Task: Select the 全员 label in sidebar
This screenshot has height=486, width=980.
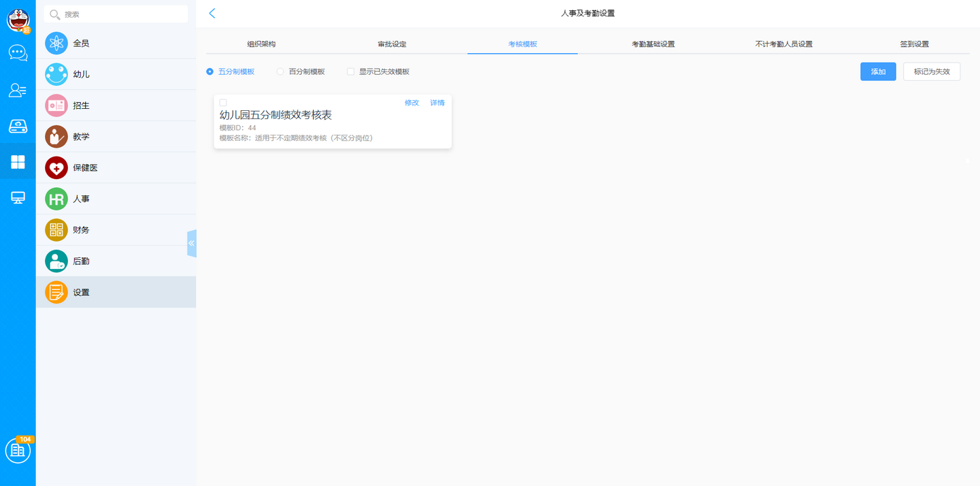Action: point(81,43)
